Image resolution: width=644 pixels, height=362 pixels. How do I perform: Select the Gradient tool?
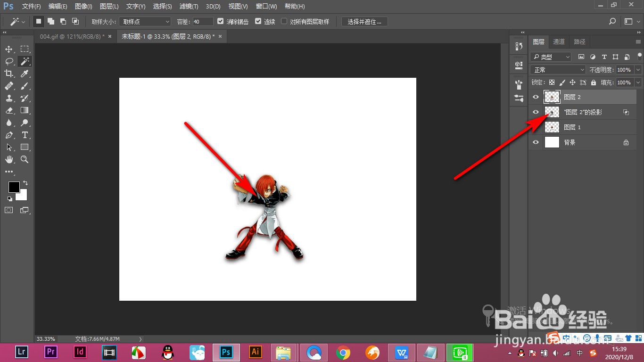25,110
